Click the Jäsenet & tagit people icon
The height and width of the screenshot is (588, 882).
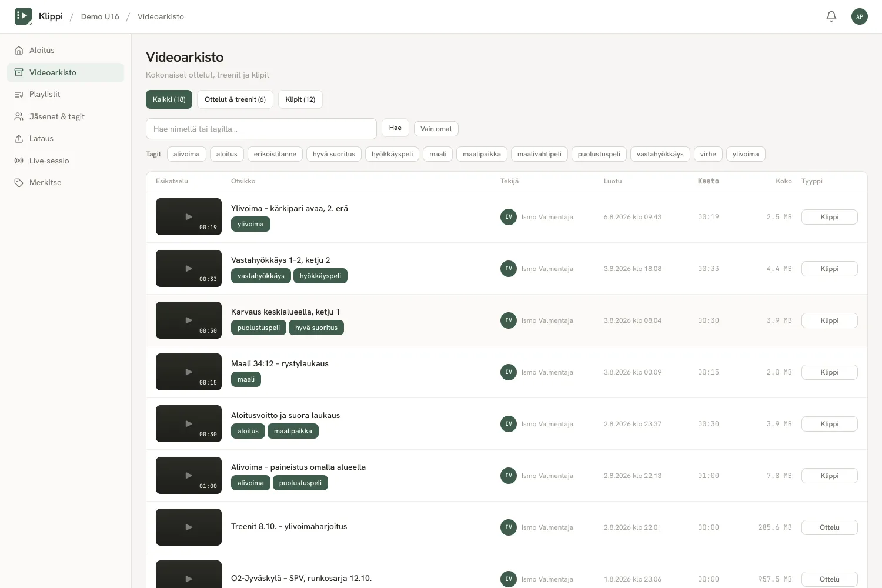click(19, 116)
